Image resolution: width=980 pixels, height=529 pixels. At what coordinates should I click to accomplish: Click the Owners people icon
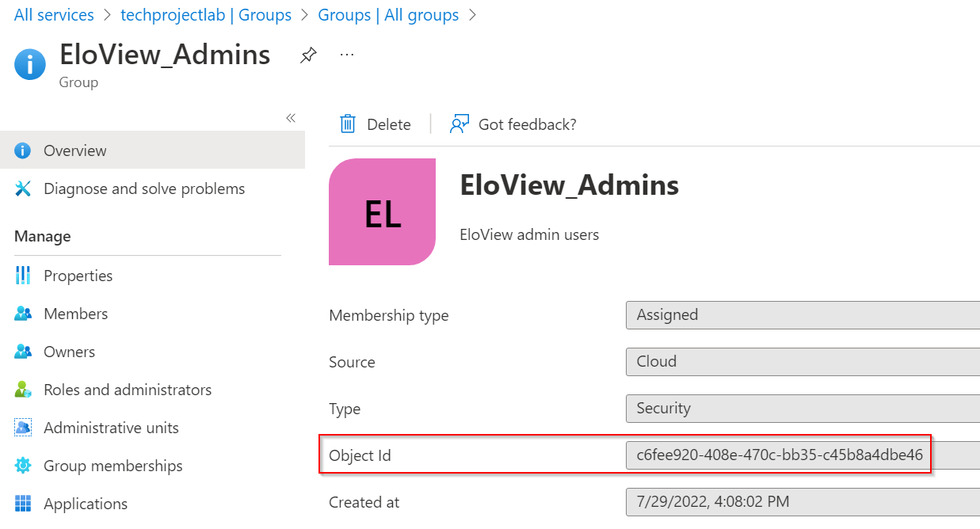(23, 352)
